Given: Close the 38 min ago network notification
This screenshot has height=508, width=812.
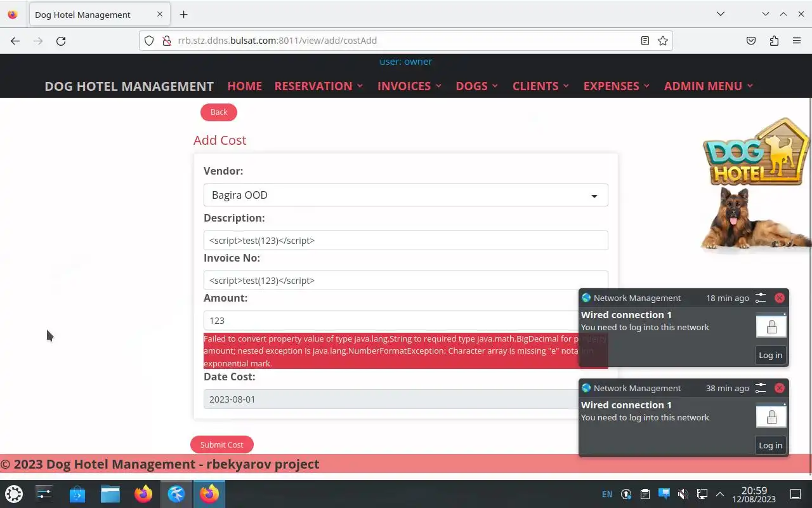Looking at the screenshot, I should click(780, 388).
